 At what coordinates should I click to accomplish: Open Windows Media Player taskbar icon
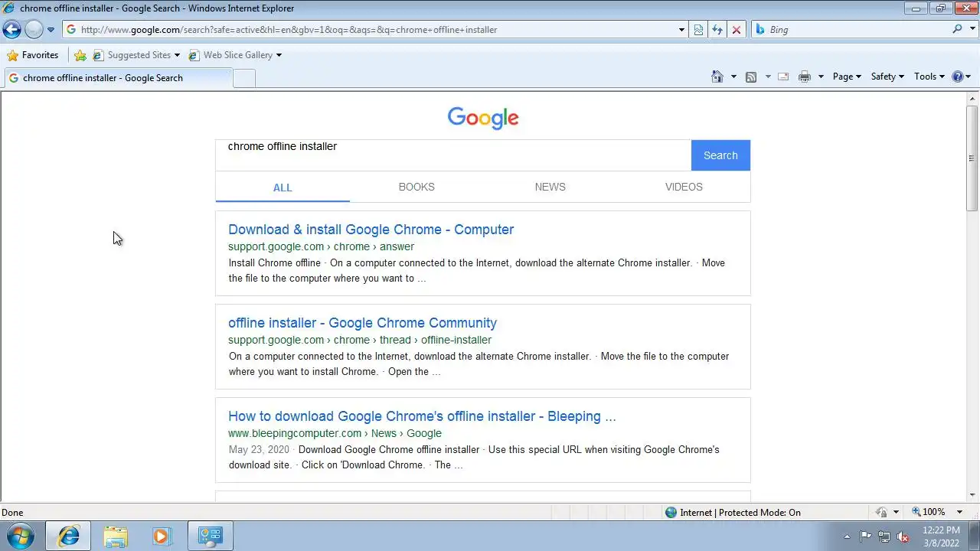pos(162,536)
